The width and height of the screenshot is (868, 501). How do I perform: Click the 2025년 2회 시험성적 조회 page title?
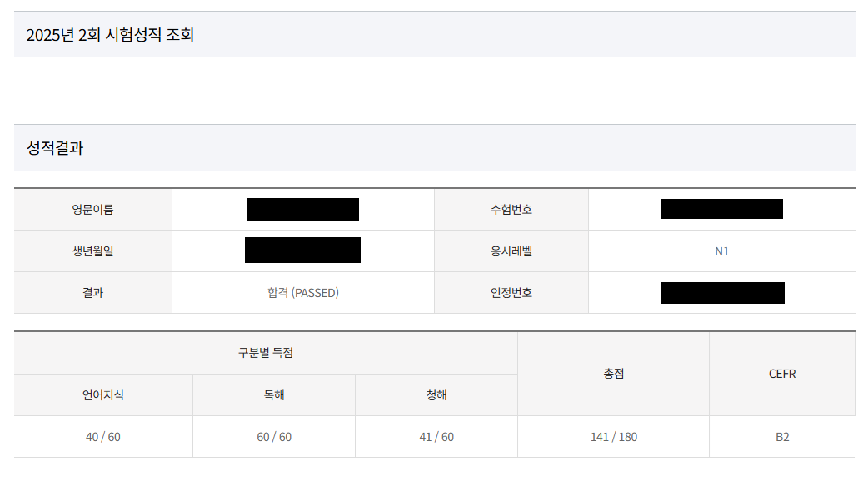tap(110, 35)
